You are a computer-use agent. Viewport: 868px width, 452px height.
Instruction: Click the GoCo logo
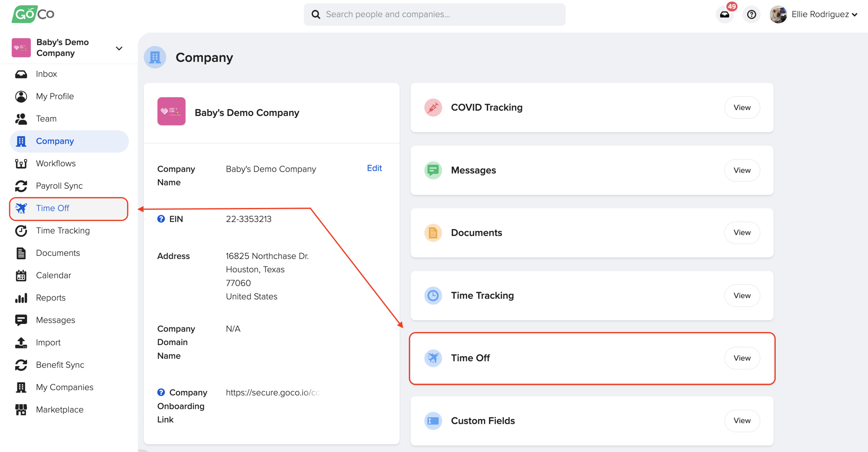point(33,14)
